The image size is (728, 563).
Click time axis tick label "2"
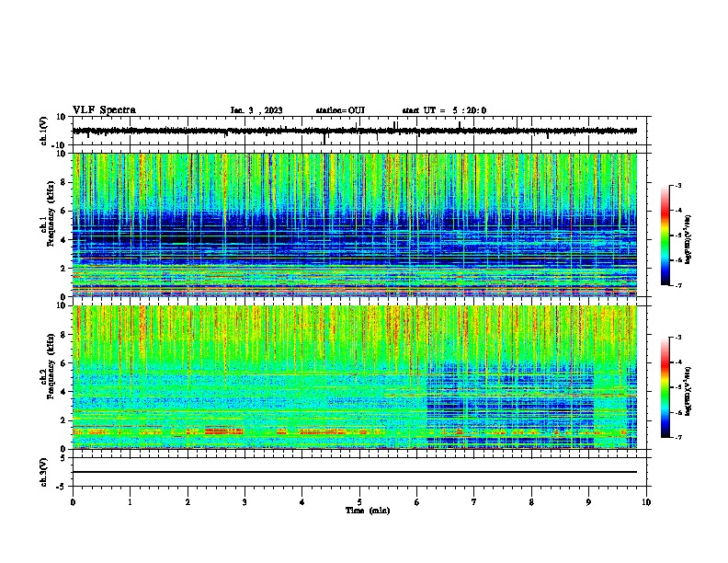coord(188,502)
